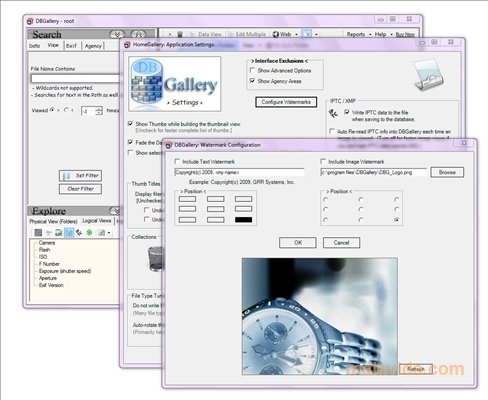Image resolution: width=488 pixels, height=400 pixels.
Task: Open the Web dropdown arrow
Action: click(x=296, y=34)
